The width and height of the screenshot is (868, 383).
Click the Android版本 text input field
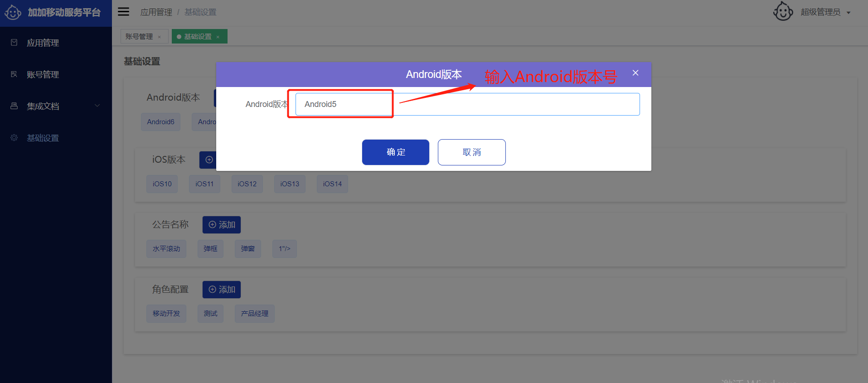click(467, 104)
